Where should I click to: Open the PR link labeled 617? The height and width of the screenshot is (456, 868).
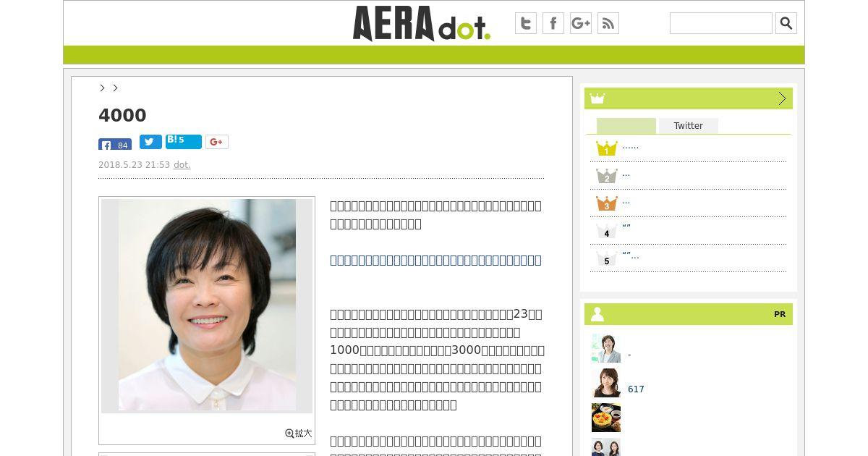(636, 389)
